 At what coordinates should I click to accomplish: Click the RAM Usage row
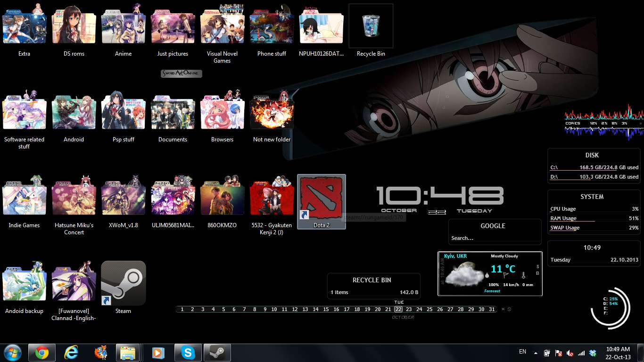coord(594,218)
